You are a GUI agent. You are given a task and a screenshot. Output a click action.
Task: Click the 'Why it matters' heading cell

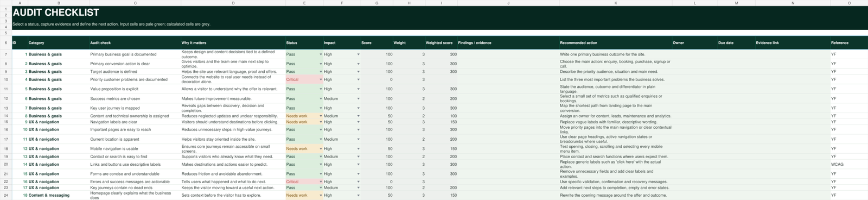(233, 42)
